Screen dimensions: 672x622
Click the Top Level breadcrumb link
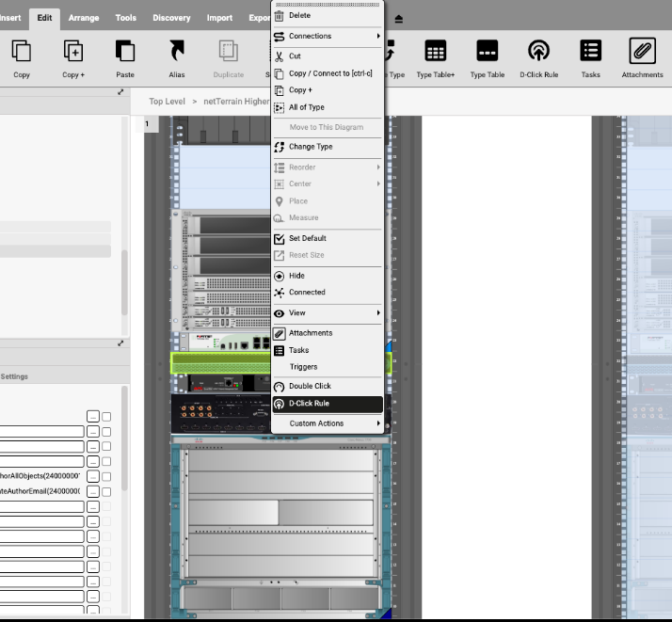166,101
